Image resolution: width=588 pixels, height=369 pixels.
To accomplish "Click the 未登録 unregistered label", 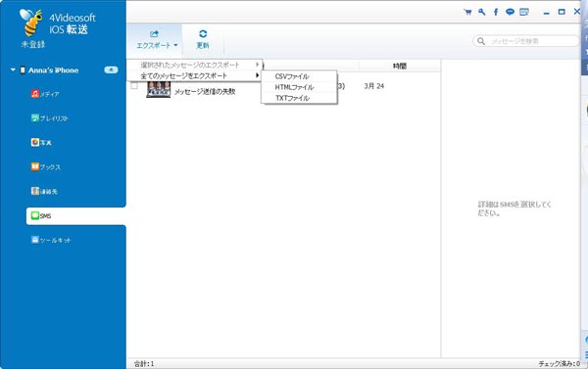I will 33,45.
